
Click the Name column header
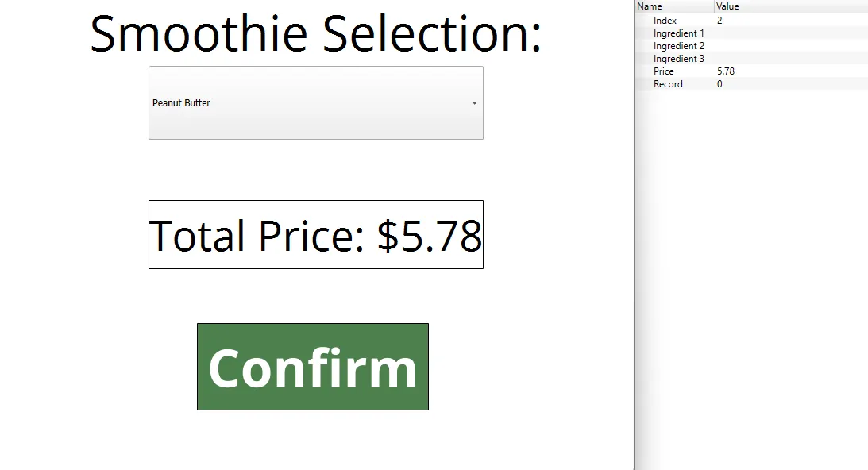[x=650, y=6]
